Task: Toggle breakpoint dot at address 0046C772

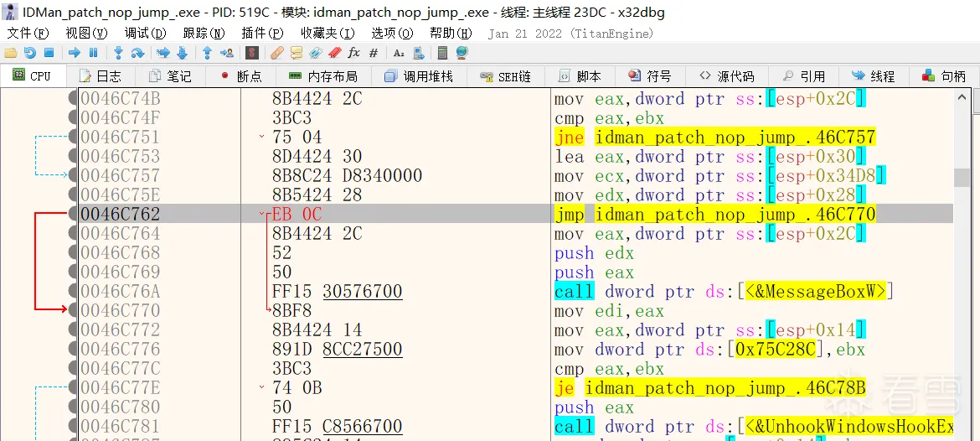Action: (x=73, y=330)
